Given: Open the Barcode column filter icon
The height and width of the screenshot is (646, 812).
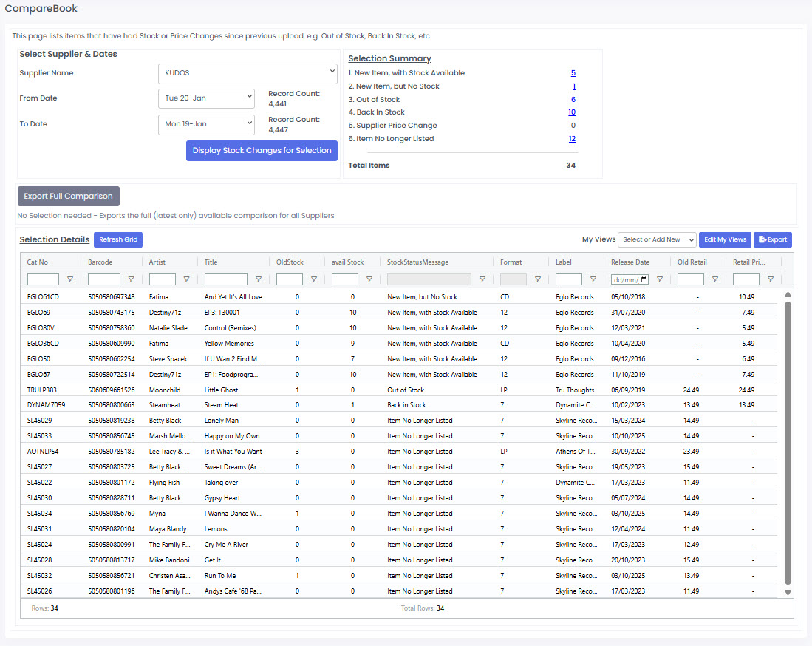Looking at the screenshot, I should point(131,279).
